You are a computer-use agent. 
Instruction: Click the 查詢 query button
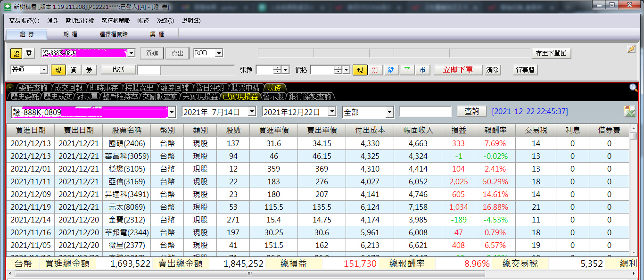472,111
